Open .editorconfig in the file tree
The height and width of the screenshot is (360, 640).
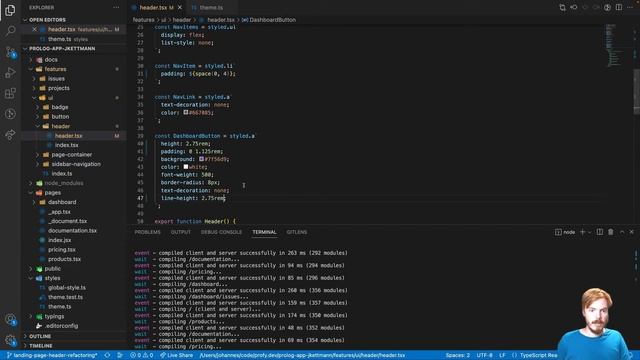62,326
